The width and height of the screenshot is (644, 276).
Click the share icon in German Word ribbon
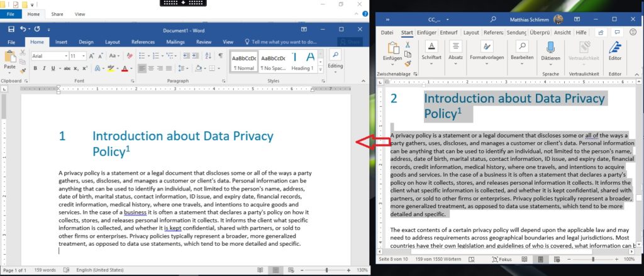tap(601, 33)
